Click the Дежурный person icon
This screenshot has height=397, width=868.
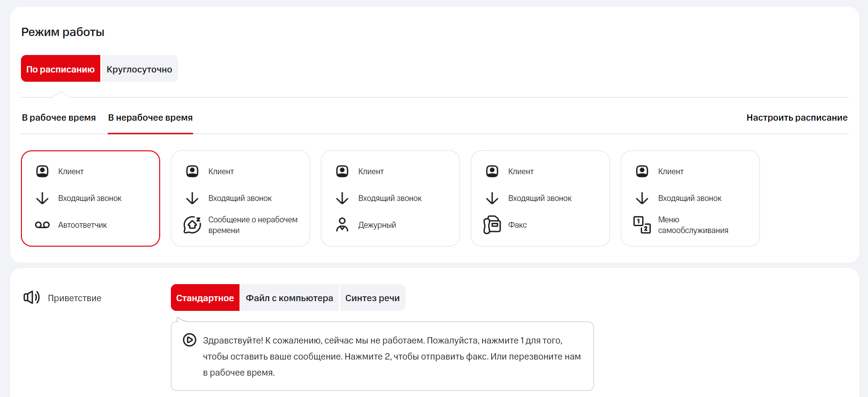pyautogui.click(x=342, y=225)
